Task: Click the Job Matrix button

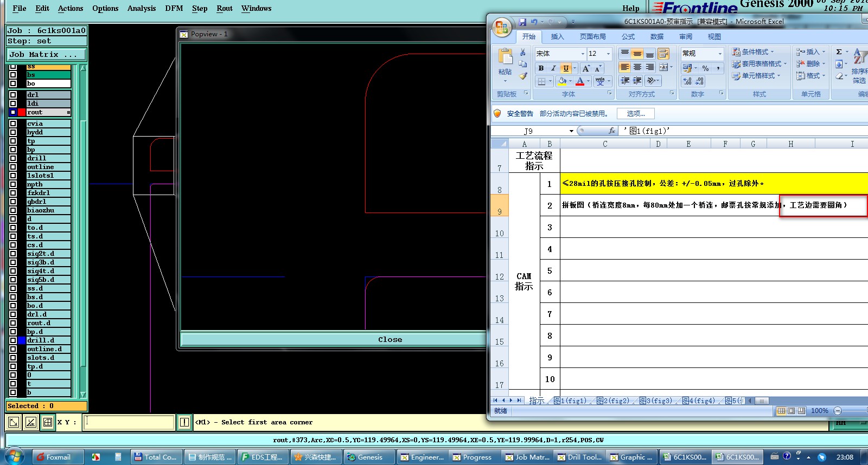Action: 46,55
